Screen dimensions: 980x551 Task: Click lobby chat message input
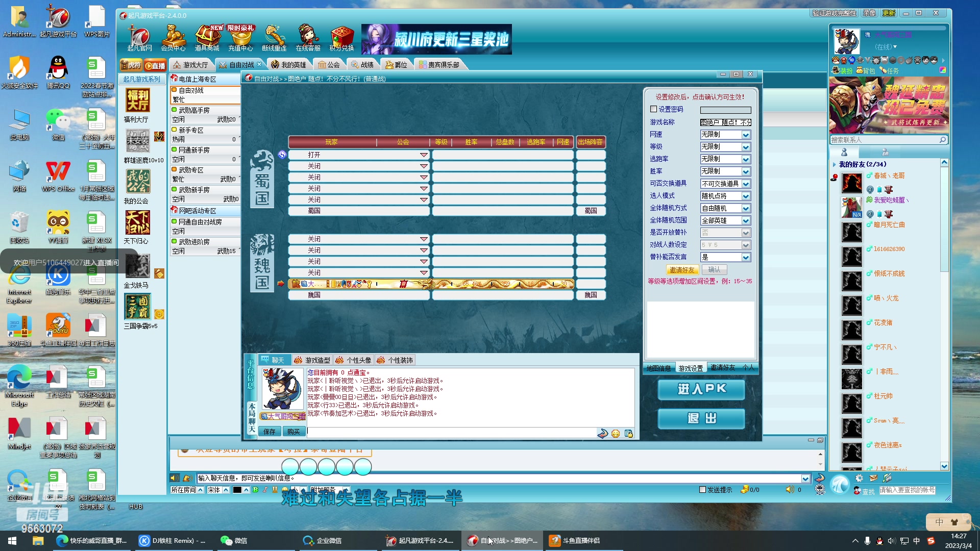tap(499, 478)
